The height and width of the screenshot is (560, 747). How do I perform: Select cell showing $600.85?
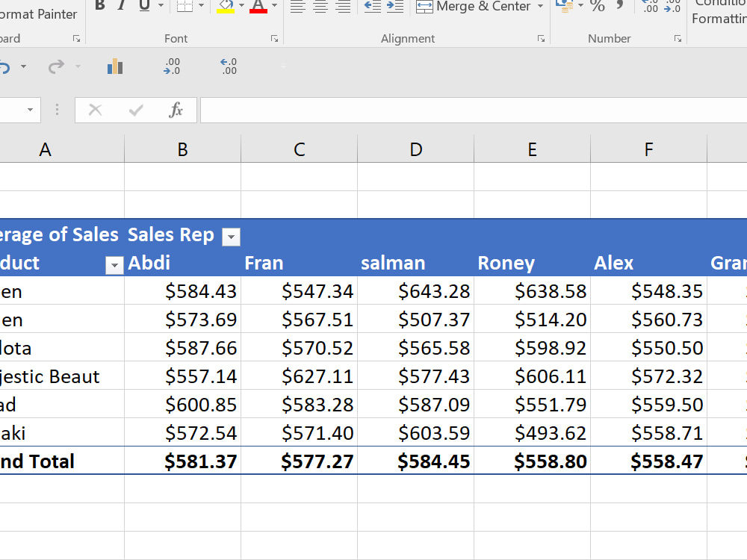pos(182,404)
